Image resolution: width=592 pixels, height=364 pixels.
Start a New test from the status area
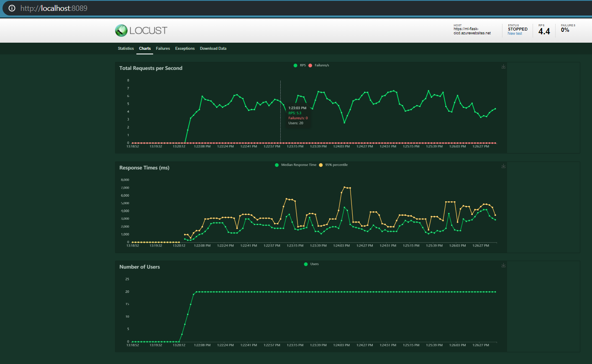(x=515, y=33)
